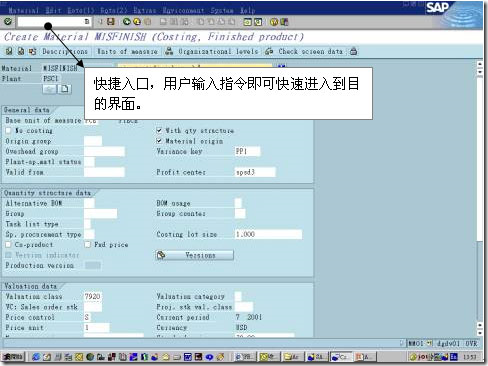Click the Organizational levels icon
488x366 pixels.
(x=169, y=51)
